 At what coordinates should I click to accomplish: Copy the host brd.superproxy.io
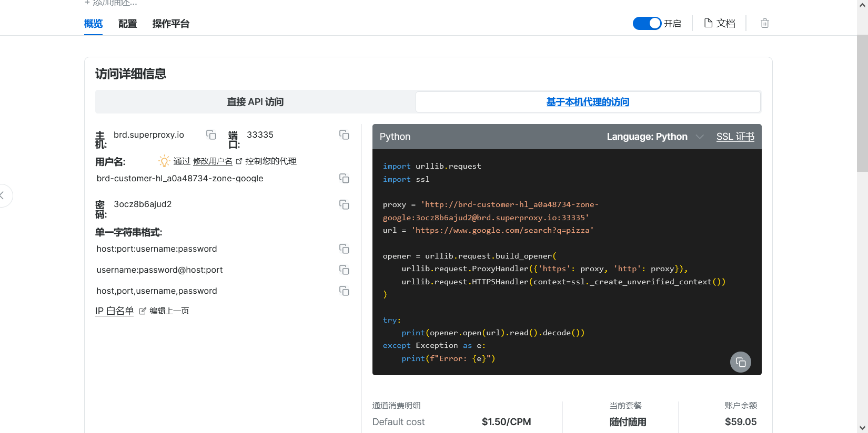[x=211, y=135]
